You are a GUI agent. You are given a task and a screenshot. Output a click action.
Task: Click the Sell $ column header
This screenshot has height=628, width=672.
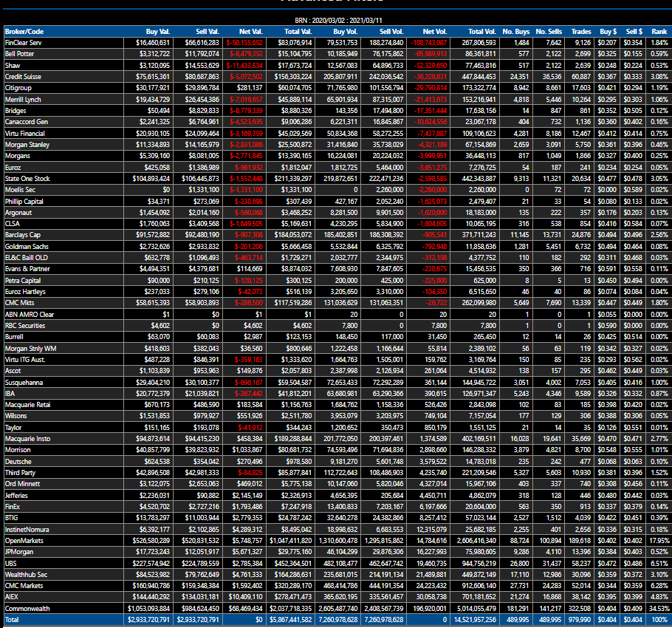pos(633,32)
